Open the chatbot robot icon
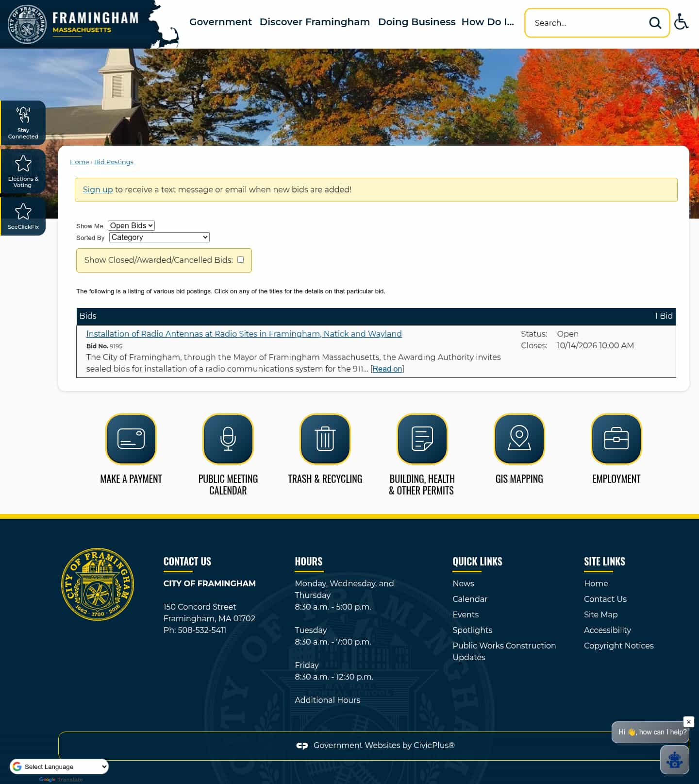This screenshot has height=784, width=699. point(674,760)
